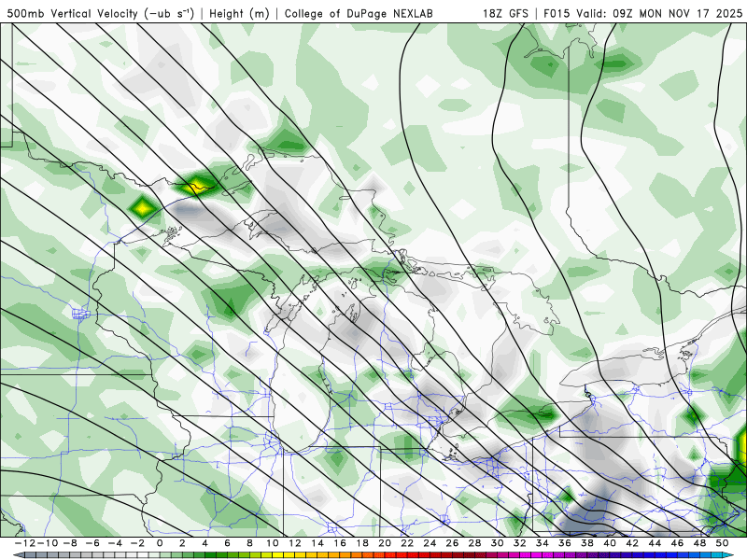This screenshot has width=747, height=560.
Task: Click the '-12' color scale label
Action: tap(24, 543)
